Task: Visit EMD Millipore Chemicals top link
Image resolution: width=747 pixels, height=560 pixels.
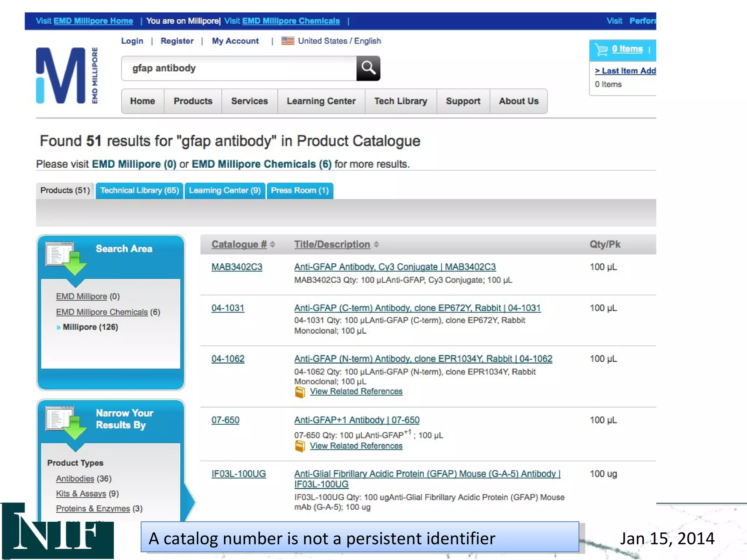Action: [291, 21]
